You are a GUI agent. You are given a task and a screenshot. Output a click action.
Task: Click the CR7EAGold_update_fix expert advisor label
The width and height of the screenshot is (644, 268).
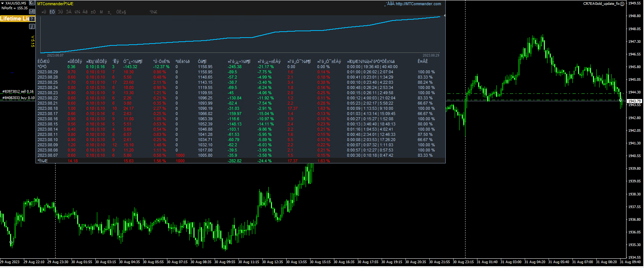[601, 4]
